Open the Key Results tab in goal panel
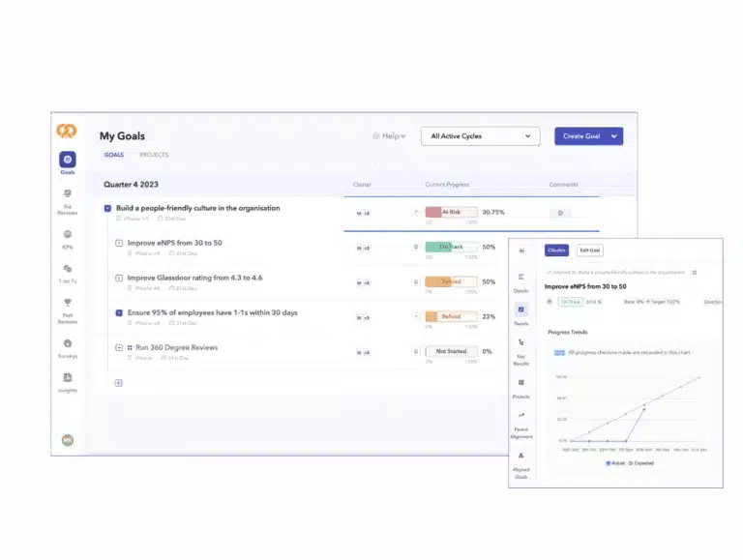Image resolution: width=743 pixels, height=560 pixels. tap(520, 352)
